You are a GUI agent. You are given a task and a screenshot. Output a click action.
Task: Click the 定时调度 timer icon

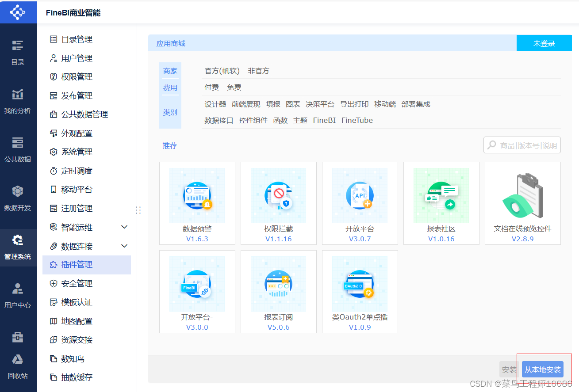[54, 171]
